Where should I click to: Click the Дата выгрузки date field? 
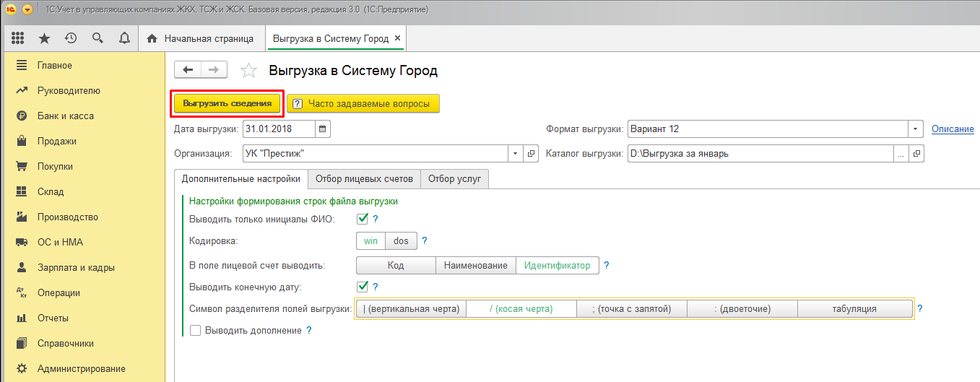[x=279, y=129]
